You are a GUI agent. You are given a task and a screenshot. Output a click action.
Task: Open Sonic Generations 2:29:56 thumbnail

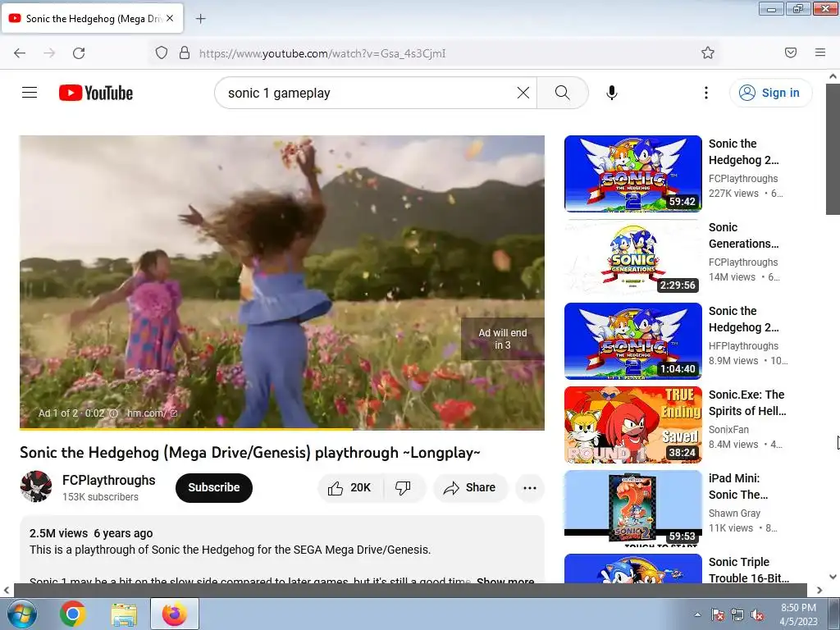[633, 257]
